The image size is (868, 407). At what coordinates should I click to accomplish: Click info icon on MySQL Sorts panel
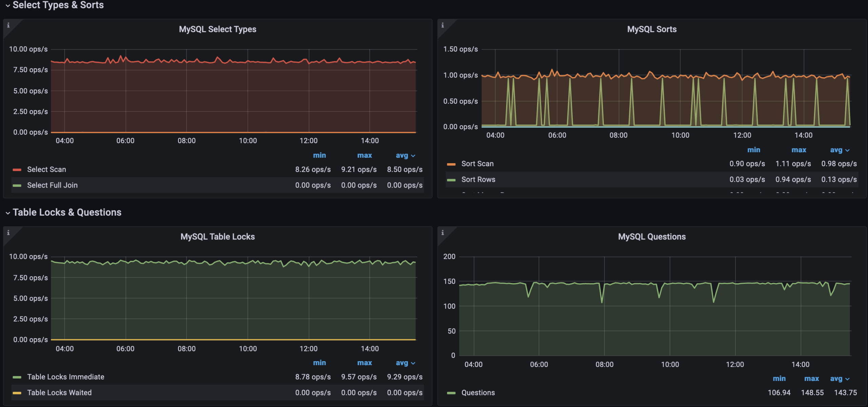click(442, 25)
